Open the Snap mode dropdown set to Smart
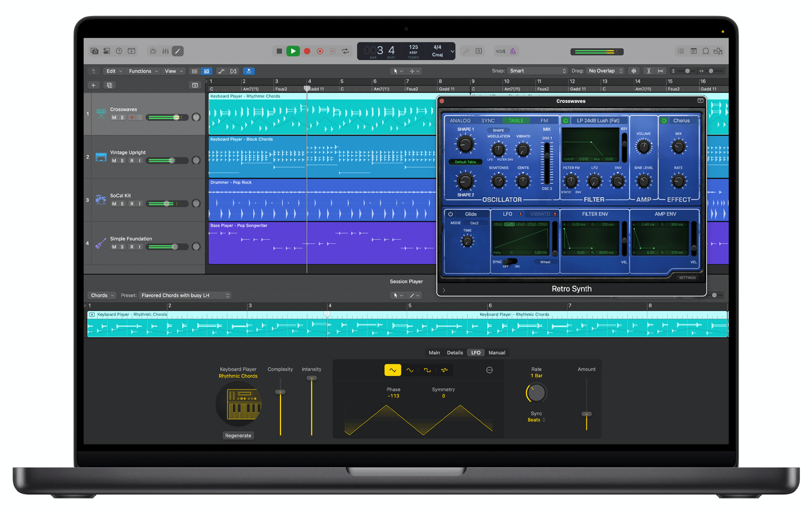 (537, 71)
